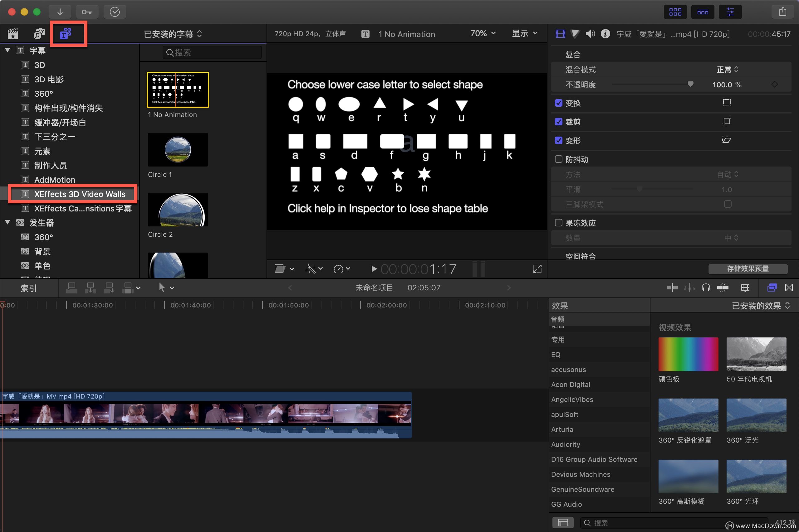Toggle audio skimming headphones icon

[706, 288]
